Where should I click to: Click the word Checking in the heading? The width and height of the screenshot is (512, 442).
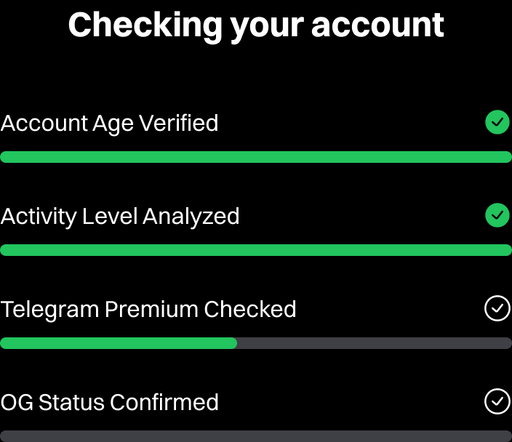[x=145, y=27]
